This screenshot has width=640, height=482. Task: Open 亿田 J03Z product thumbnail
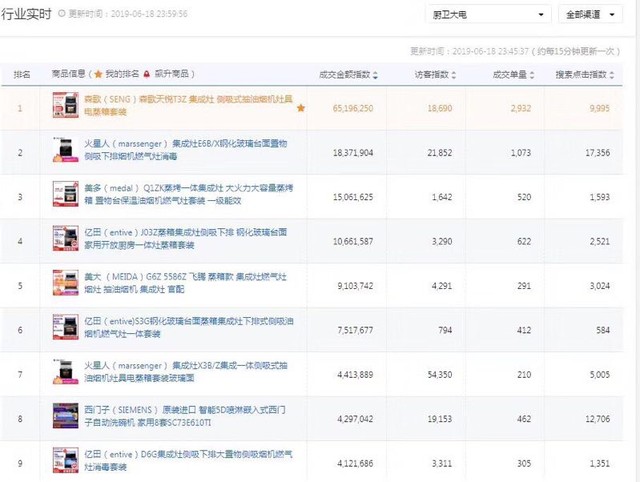pos(65,238)
